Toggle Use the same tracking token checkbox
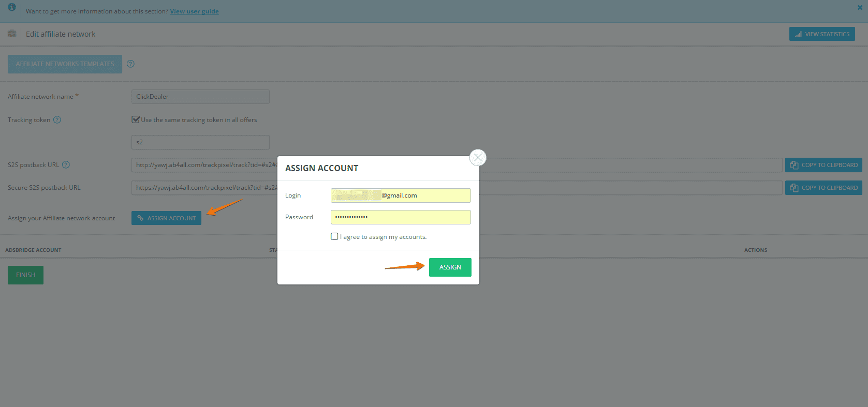Image resolution: width=868 pixels, height=407 pixels. tap(136, 119)
